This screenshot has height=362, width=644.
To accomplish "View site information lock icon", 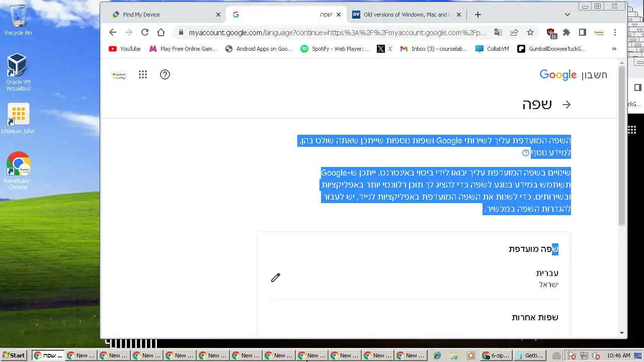I will (x=181, y=33).
